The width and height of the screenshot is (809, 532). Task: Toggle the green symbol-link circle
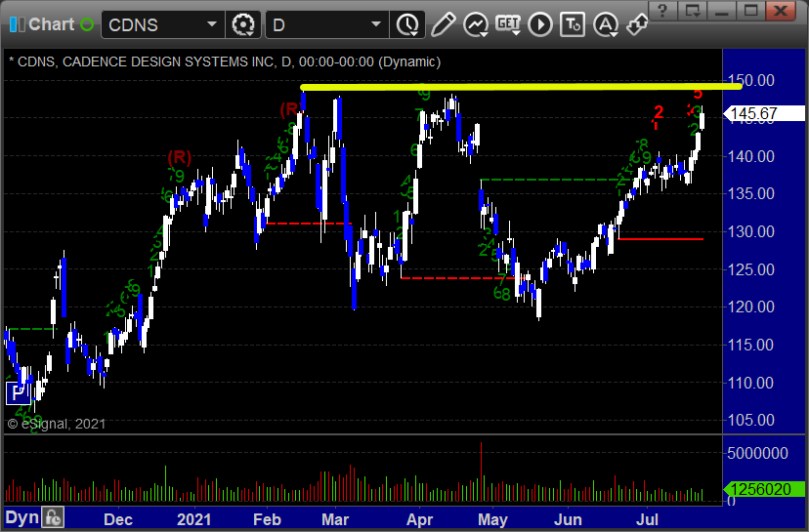[x=87, y=24]
